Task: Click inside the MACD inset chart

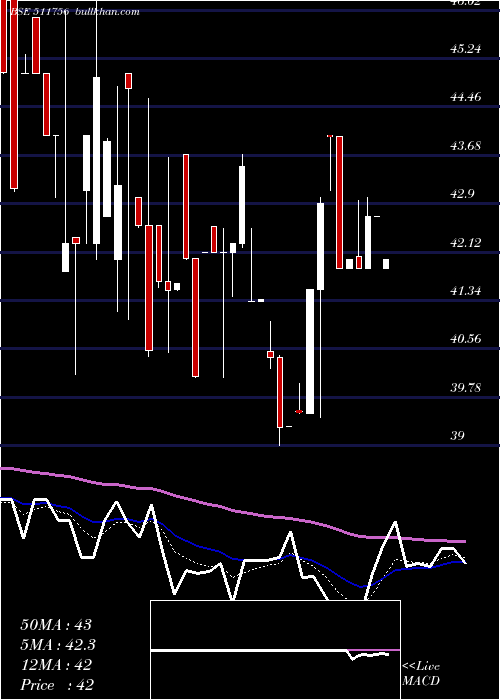Action: (275, 650)
